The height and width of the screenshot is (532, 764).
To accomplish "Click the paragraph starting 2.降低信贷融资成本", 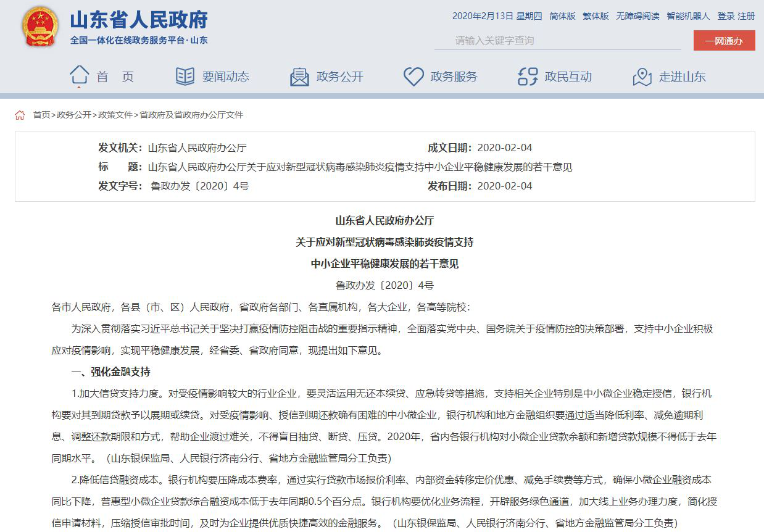I will tap(384, 501).
